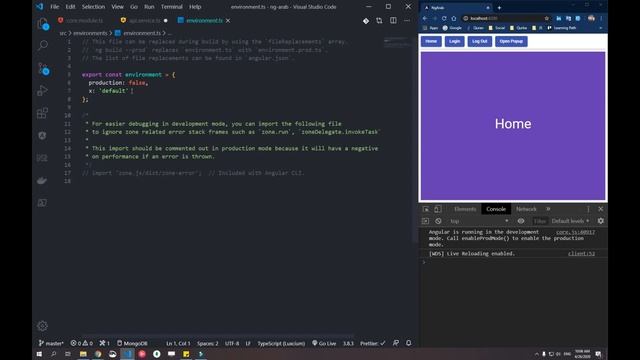Open the Run menu
This screenshot has width=640, height=360.
tap(149, 7)
